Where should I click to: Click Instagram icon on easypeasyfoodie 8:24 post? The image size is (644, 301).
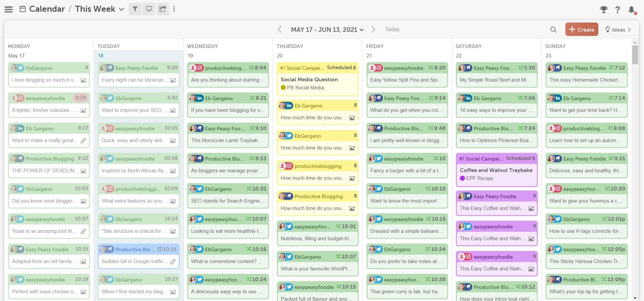point(21,98)
